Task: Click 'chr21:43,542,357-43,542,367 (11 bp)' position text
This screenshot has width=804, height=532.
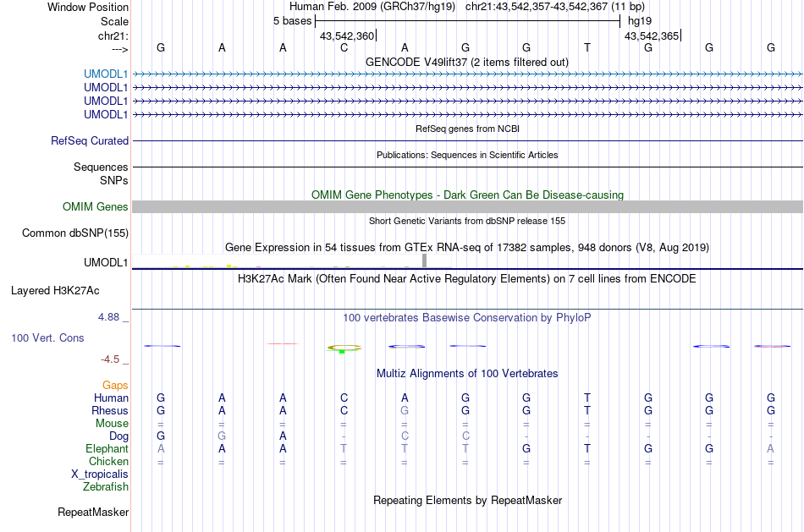Action: pos(555,7)
